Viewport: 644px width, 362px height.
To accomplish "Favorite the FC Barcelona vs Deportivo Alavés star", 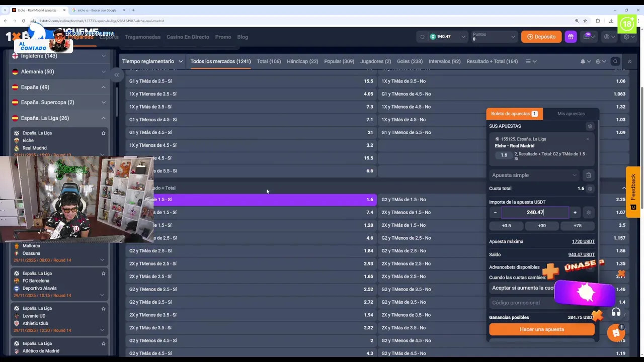I will [104, 274].
